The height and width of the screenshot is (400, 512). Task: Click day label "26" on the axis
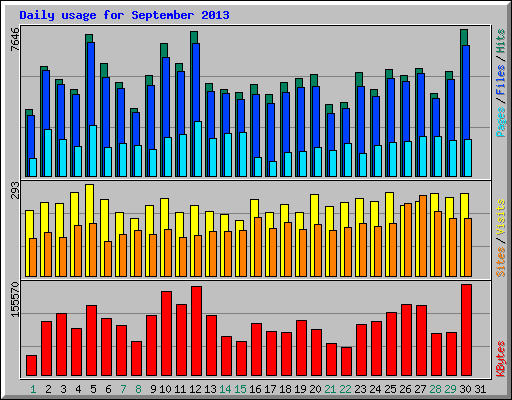click(x=405, y=389)
